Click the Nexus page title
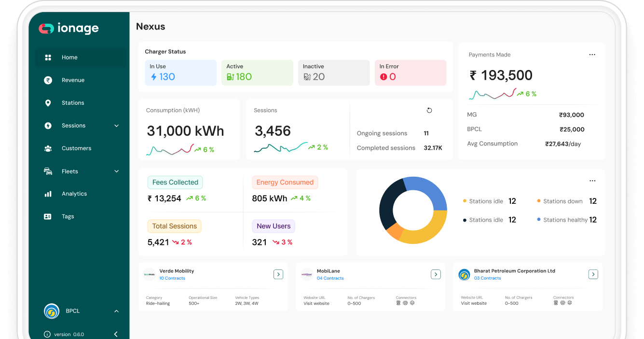Viewport: 644px width, 339px height. (151, 27)
